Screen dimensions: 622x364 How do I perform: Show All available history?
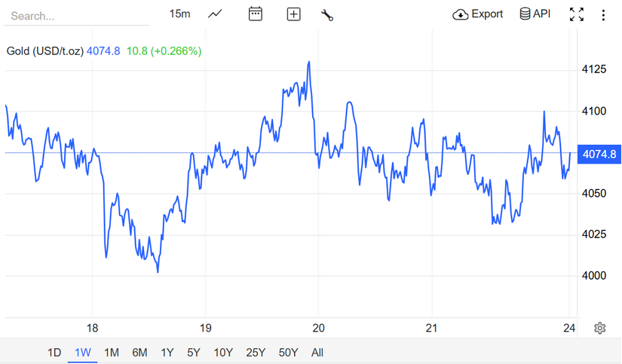pyautogui.click(x=317, y=353)
